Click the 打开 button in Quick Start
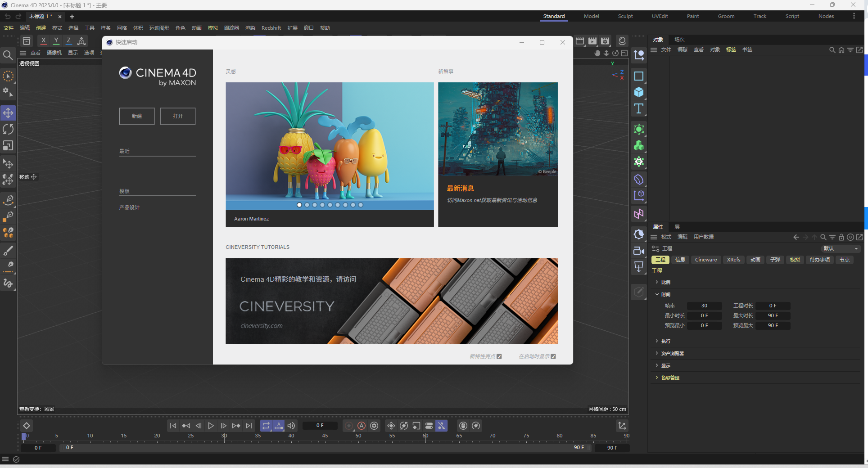 [177, 116]
